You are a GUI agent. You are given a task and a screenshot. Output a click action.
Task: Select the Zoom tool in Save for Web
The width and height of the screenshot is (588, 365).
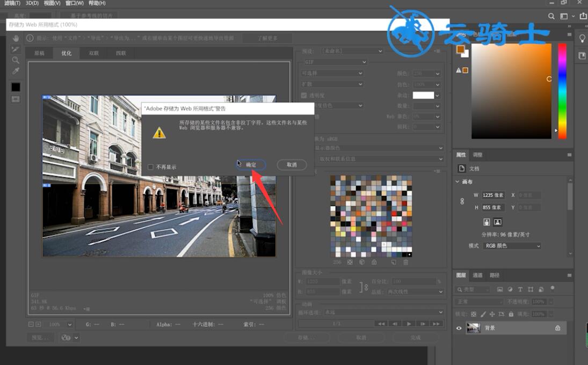click(16, 60)
